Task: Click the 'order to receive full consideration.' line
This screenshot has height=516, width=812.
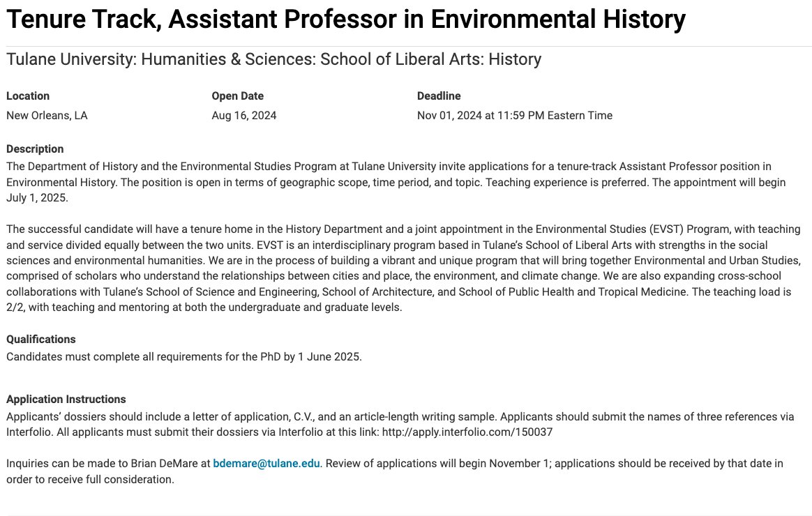Action: 90,479
